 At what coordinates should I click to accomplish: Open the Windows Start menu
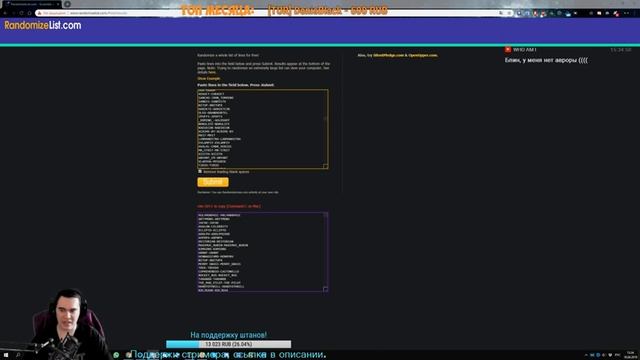pos(6,355)
